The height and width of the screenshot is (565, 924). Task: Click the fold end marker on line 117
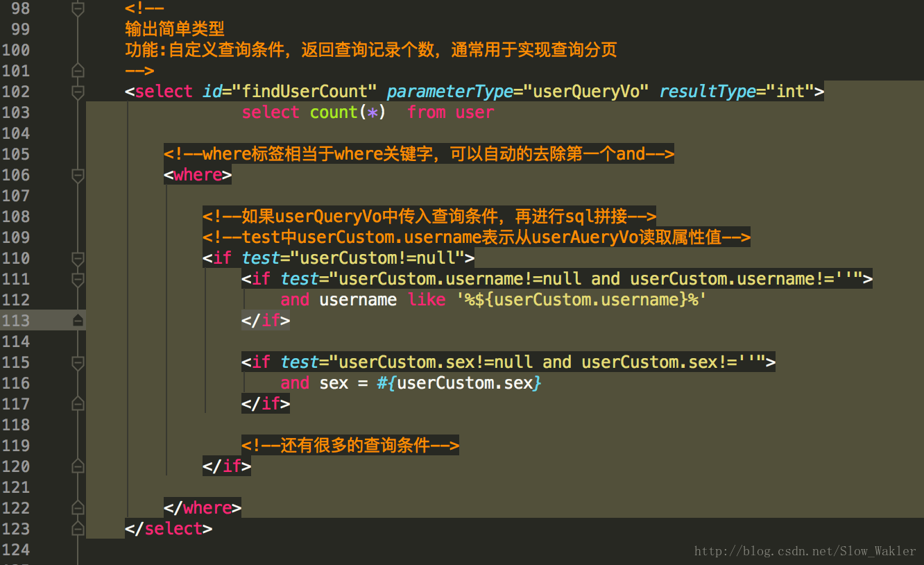pyautogui.click(x=78, y=404)
